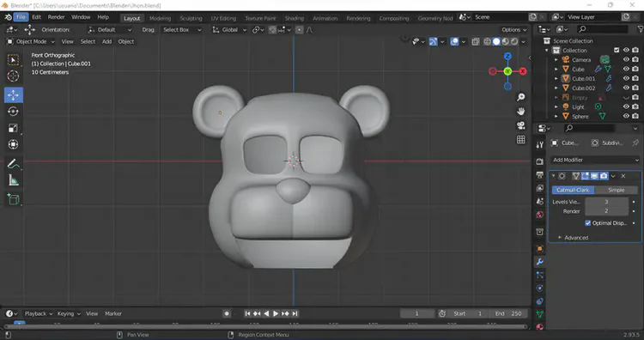Toggle modifier render display camera button
Screen dimensions: 644x340
[604, 176]
